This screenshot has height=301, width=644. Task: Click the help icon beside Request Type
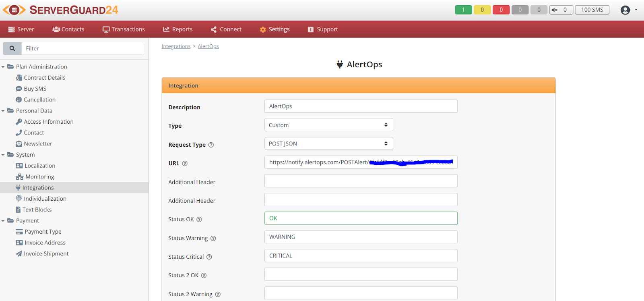point(211,145)
